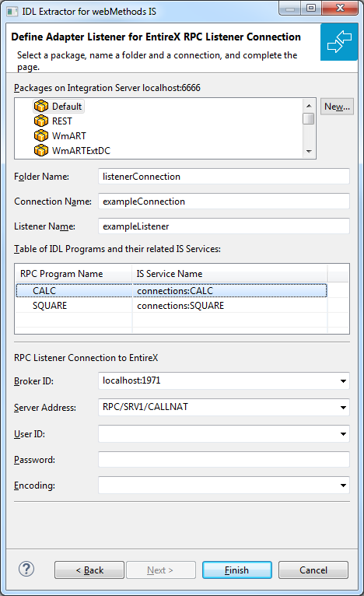Select the Default package icon
The width and height of the screenshot is (364, 596).
point(41,106)
